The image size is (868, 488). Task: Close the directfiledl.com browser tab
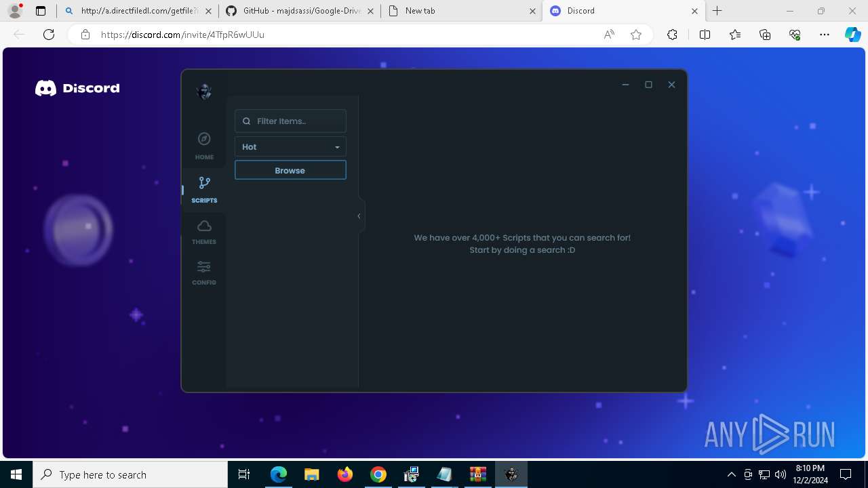click(208, 11)
